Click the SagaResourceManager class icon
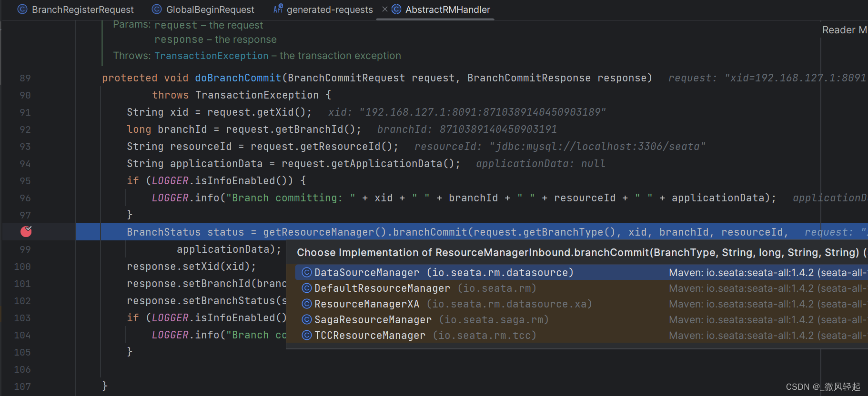Screen dimensions: 868x396 point(307,319)
